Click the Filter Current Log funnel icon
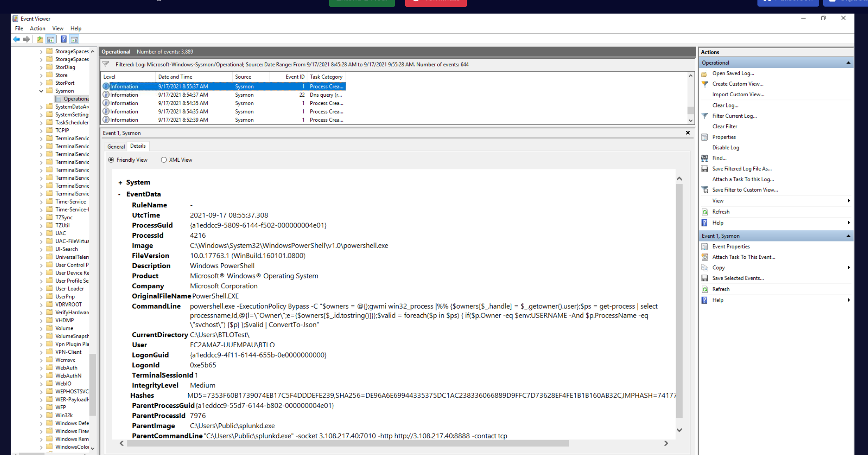868x455 pixels. (x=704, y=116)
